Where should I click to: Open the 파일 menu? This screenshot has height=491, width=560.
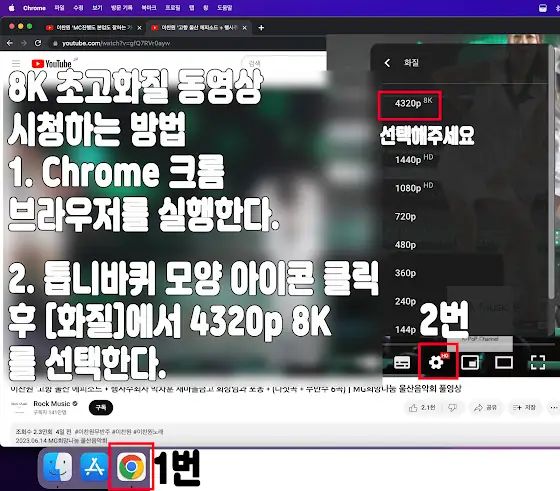(x=59, y=7)
